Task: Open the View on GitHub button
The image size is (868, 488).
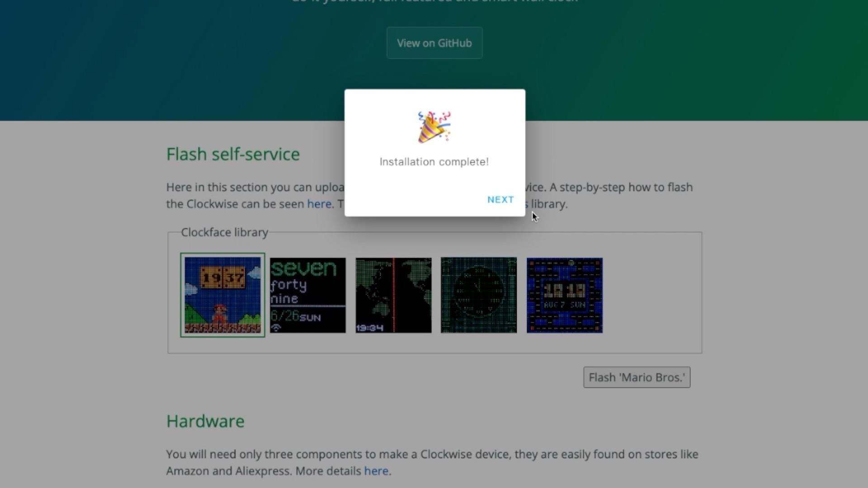Action: (434, 43)
